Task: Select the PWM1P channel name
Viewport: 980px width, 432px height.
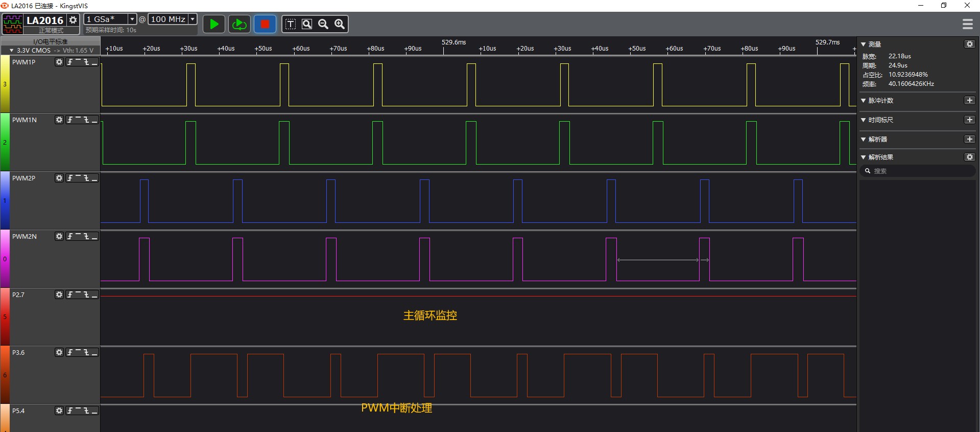Action: click(23, 62)
